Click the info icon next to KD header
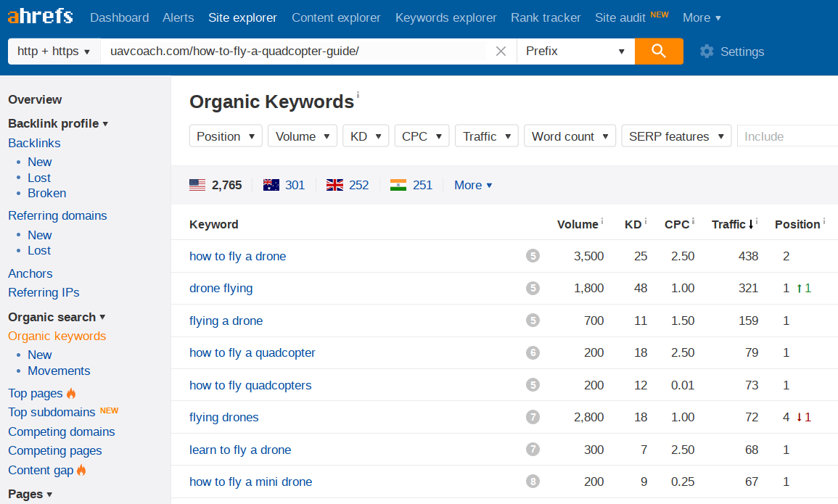This screenshot has height=504, width=838. click(645, 220)
